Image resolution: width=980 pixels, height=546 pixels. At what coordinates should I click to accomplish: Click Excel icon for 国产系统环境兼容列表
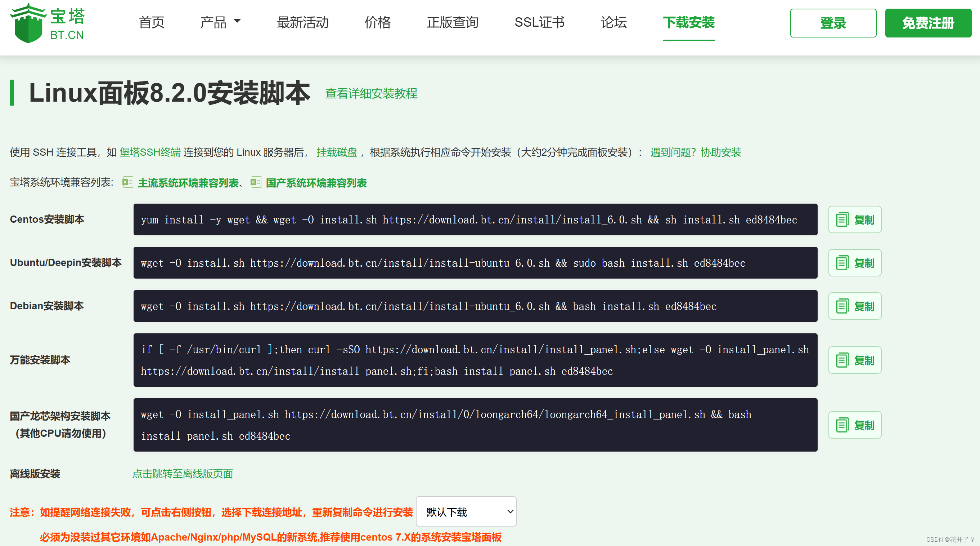256,182
